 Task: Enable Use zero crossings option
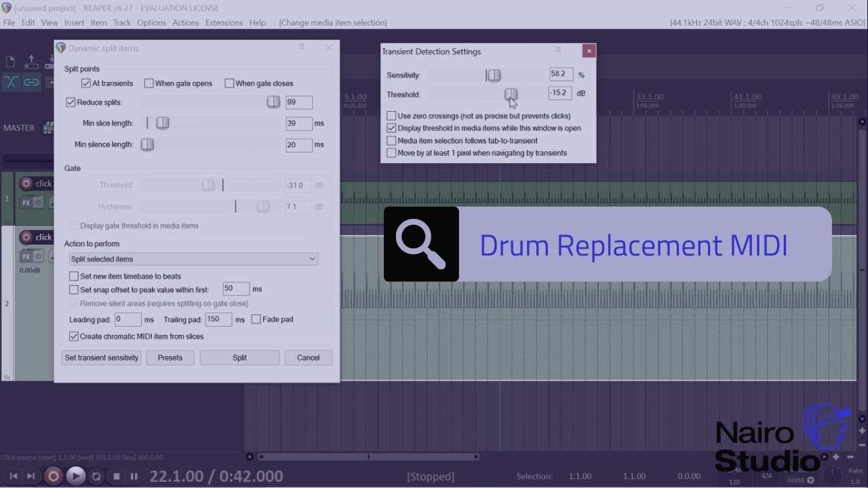(x=391, y=116)
